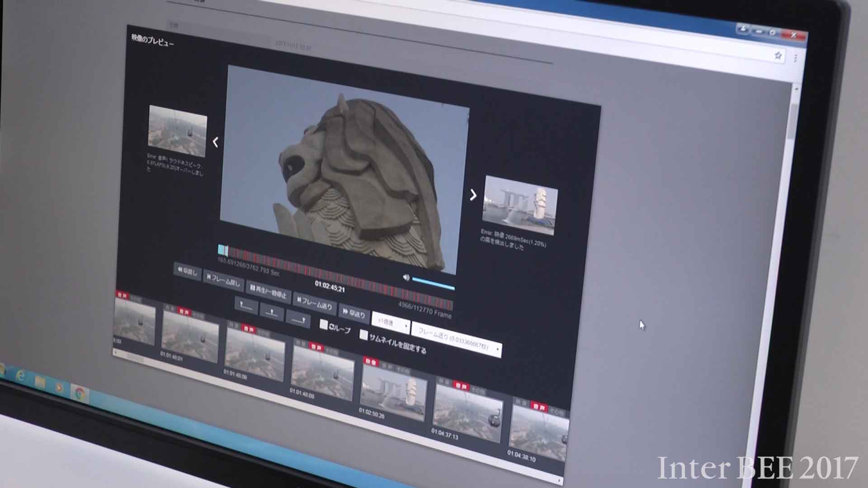Click the 早戻し rewind button
This screenshot has width=868, height=488.
[188, 271]
